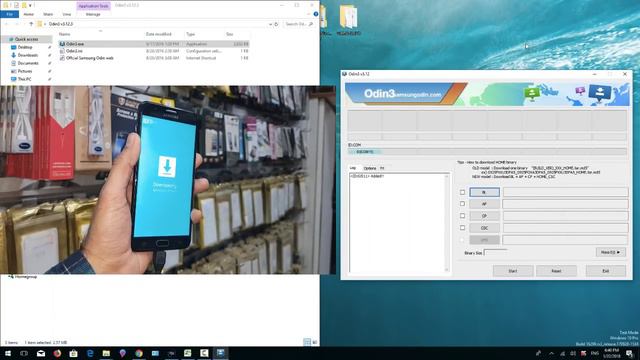
Task: Open Chrome from the taskbar
Action: pyautogui.click(x=139, y=353)
